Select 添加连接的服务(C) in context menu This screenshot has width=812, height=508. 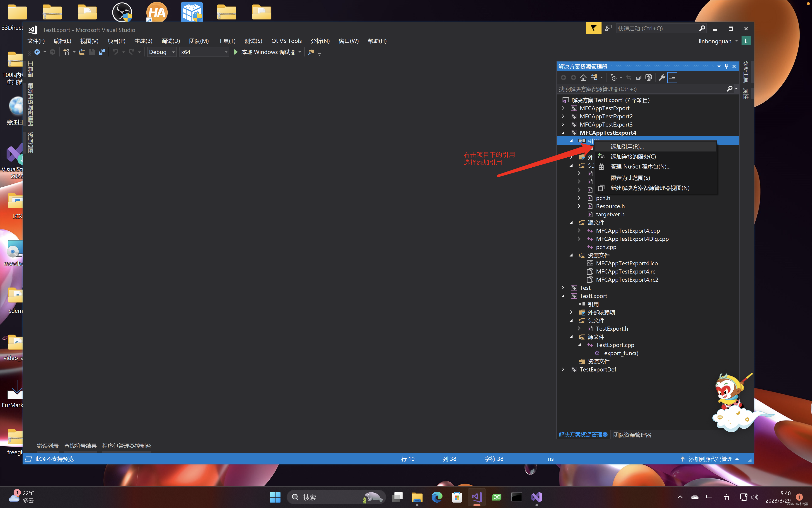pos(655,156)
